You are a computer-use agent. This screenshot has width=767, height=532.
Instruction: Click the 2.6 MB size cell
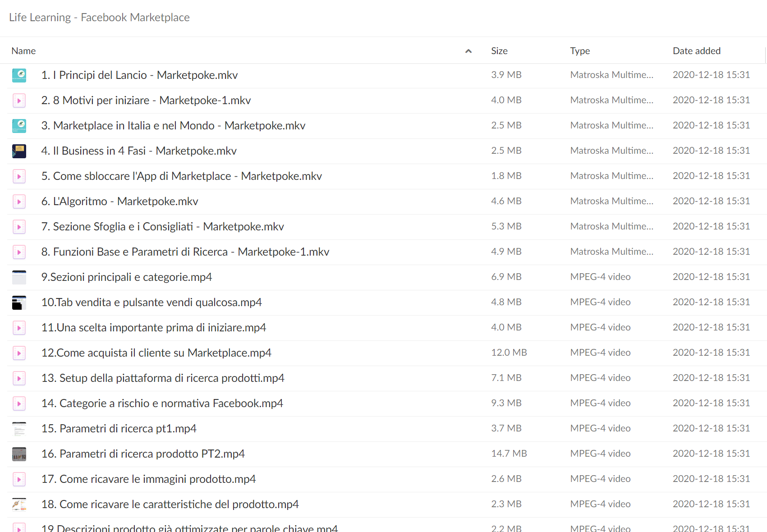(506, 479)
